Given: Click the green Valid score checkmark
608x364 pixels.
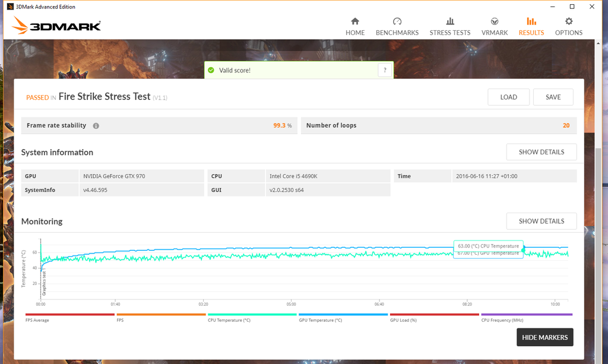Looking at the screenshot, I should click(x=211, y=70).
